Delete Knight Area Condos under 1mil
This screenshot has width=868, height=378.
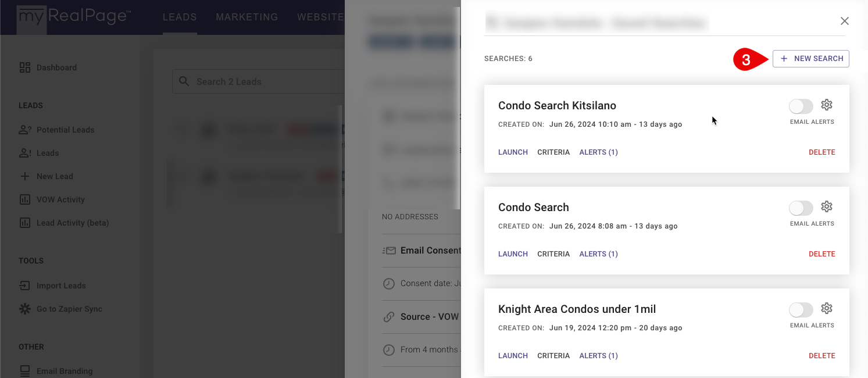pyautogui.click(x=822, y=356)
